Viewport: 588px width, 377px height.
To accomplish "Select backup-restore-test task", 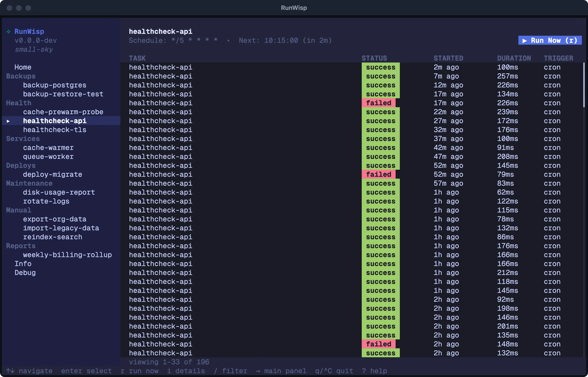I will [x=63, y=94].
